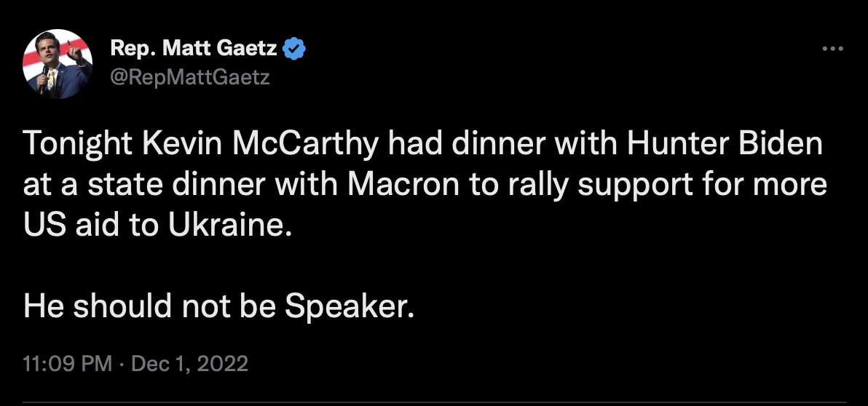Click the words Kevin McCarthy in tweet
Viewport: 868px width, 406px height.
pyautogui.click(x=261, y=145)
